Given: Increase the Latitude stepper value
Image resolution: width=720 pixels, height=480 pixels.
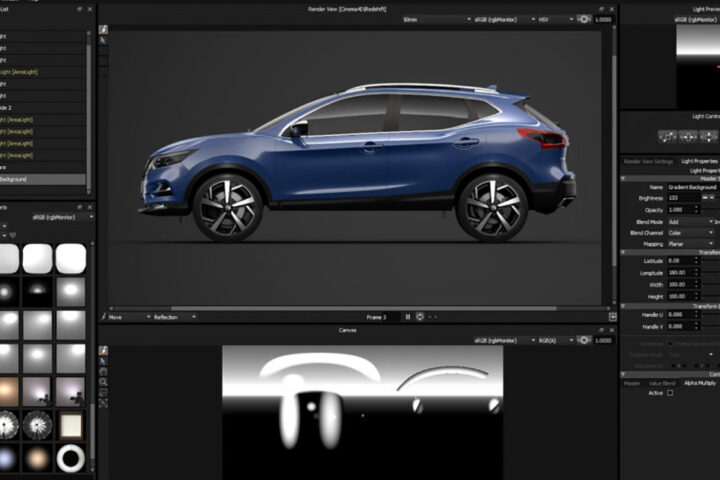Looking at the screenshot, I should [x=696, y=259].
